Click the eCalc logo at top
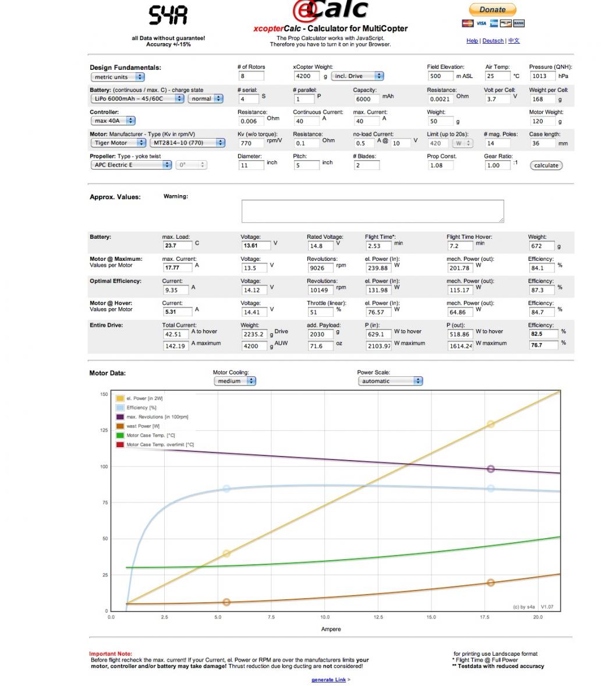The image size is (616, 686). (x=330, y=10)
